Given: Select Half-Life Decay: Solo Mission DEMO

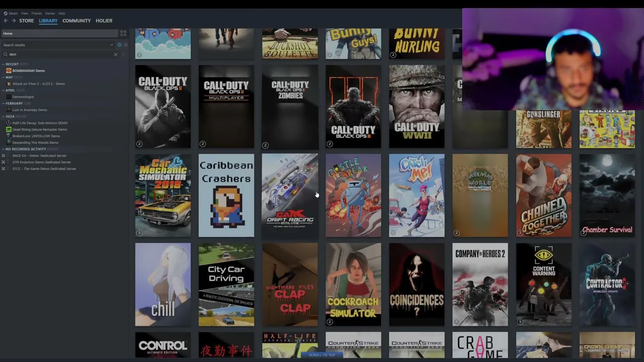Looking at the screenshot, I should click(x=40, y=123).
